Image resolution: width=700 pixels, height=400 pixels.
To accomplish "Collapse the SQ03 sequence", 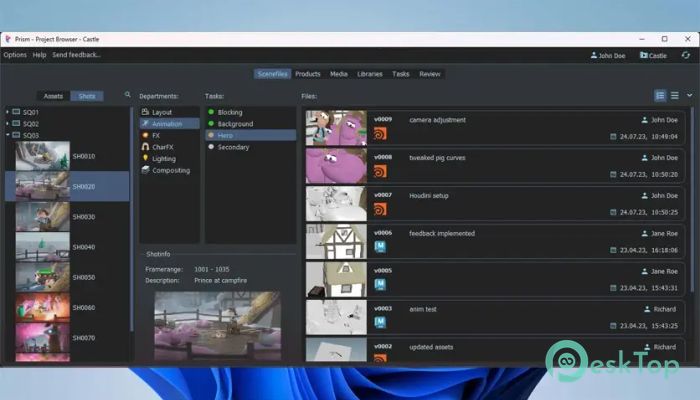I will [7, 135].
